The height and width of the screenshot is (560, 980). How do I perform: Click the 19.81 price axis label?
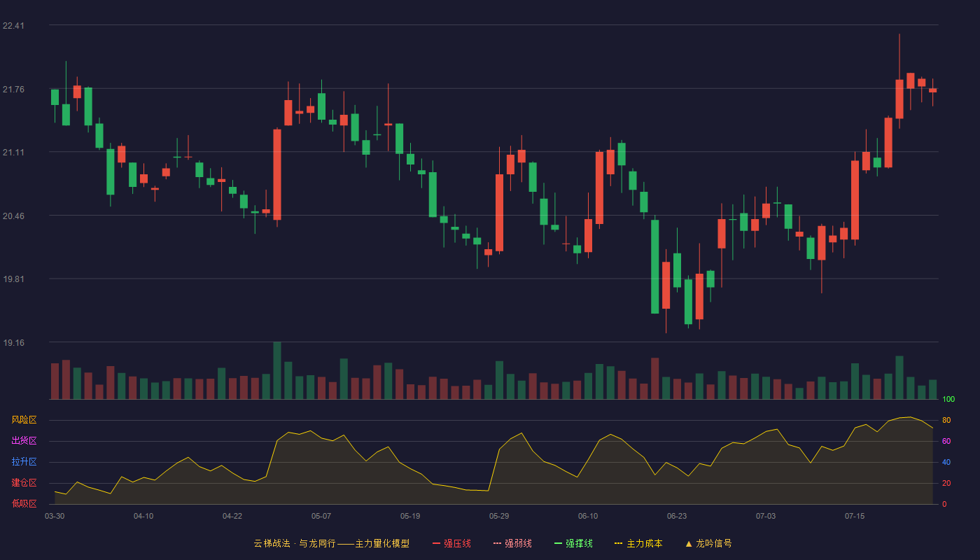13,279
